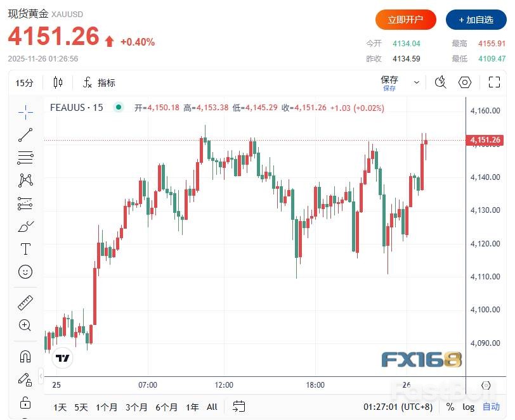Select the ruler measure tool

(25, 303)
